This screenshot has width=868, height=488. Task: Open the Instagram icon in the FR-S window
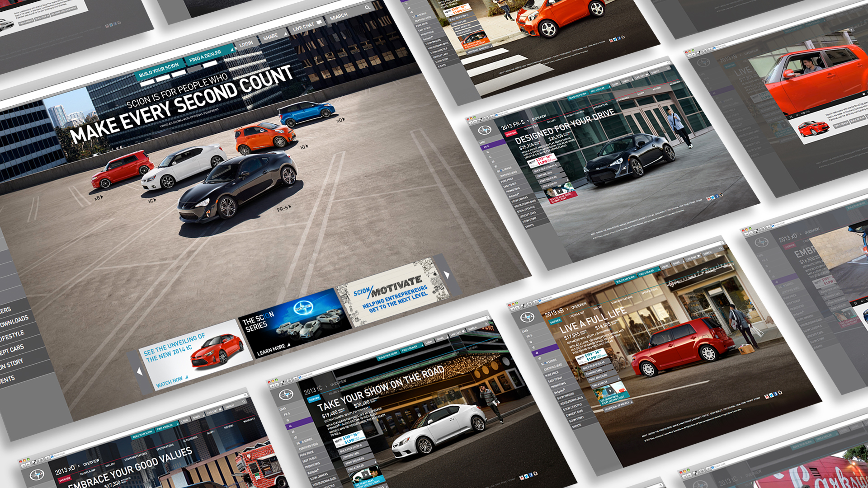[x=721, y=195]
